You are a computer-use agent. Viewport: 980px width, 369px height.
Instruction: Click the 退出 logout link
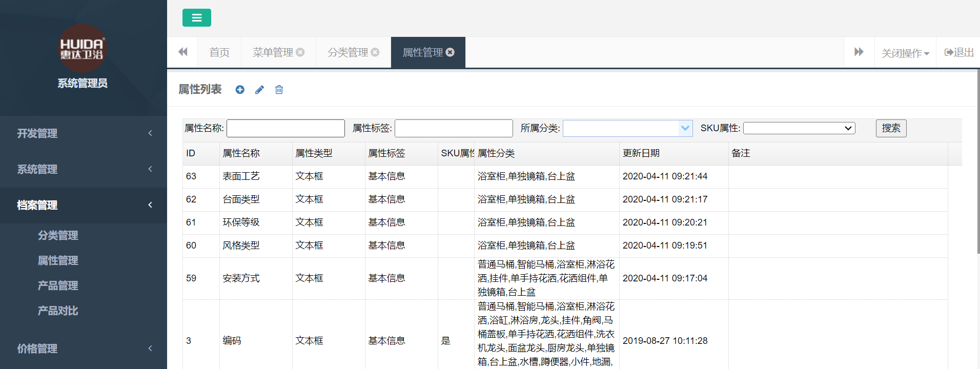[959, 52]
